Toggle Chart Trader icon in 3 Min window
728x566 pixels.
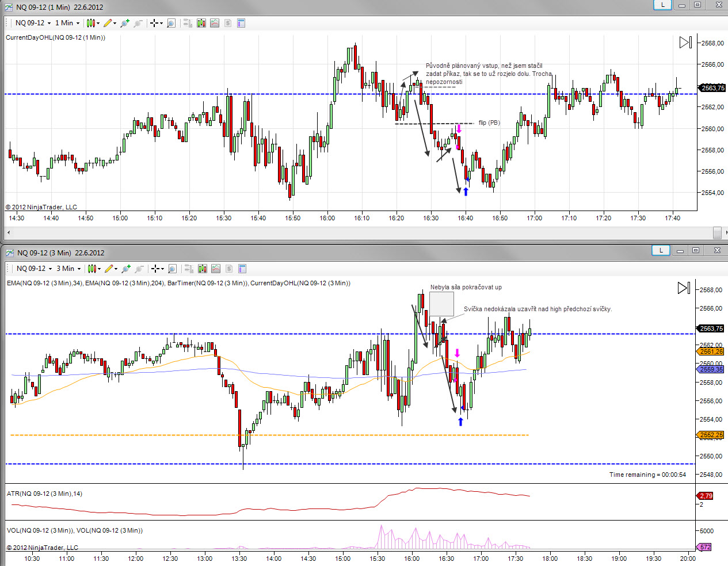pos(188,269)
